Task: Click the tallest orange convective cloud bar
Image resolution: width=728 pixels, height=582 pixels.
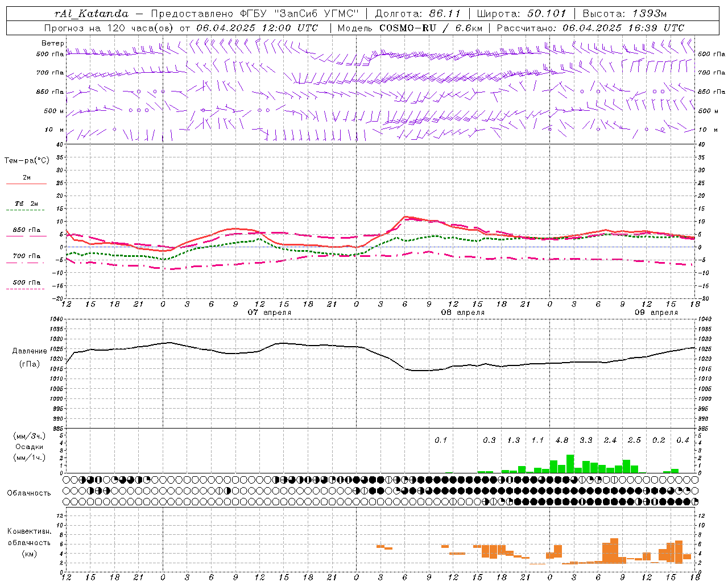Action: [x=614, y=551]
